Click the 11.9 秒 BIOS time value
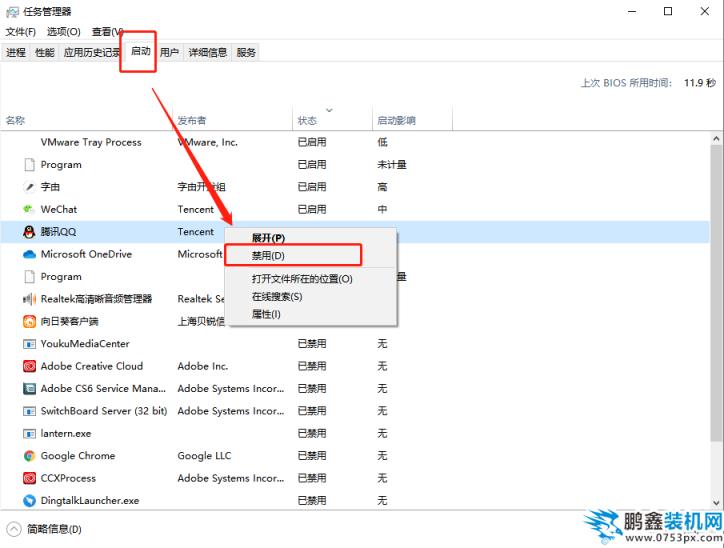This screenshot has height=548, width=724. 700,83
